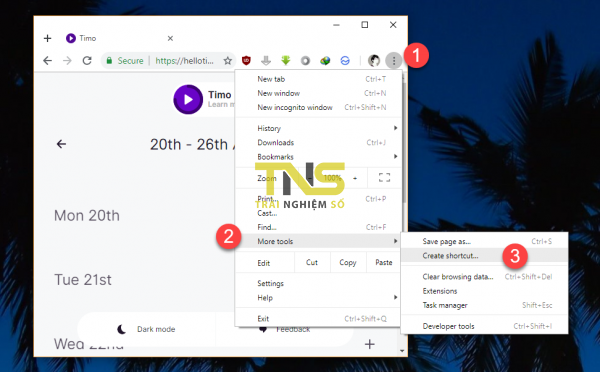Click the gray download arrow extension
The width and height of the screenshot is (600, 372).
(266, 60)
